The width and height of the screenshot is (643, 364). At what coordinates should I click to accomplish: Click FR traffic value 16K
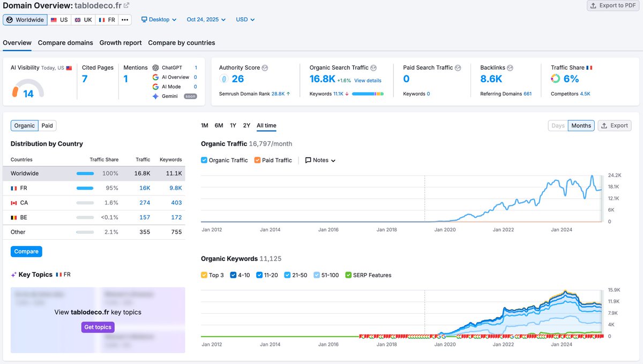tap(145, 188)
